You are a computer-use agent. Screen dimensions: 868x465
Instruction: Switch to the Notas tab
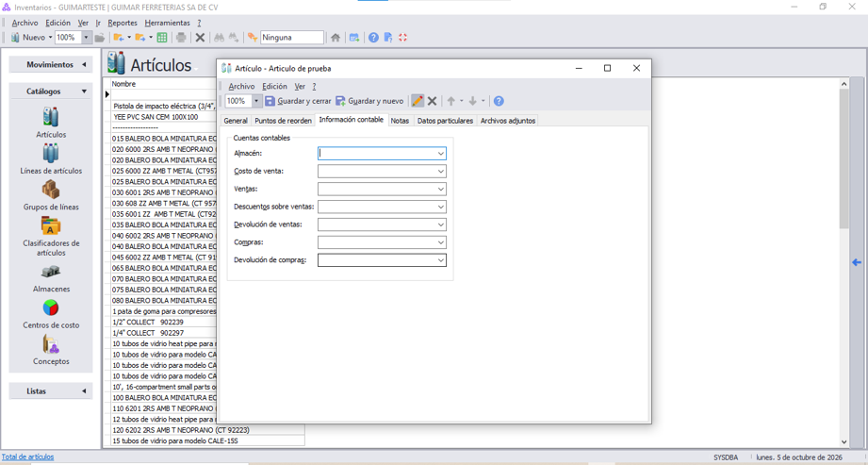point(400,121)
